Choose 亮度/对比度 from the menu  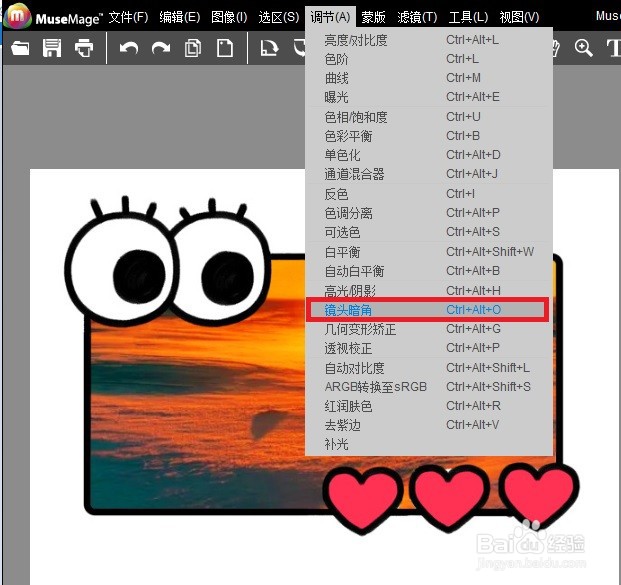(x=429, y=40)
